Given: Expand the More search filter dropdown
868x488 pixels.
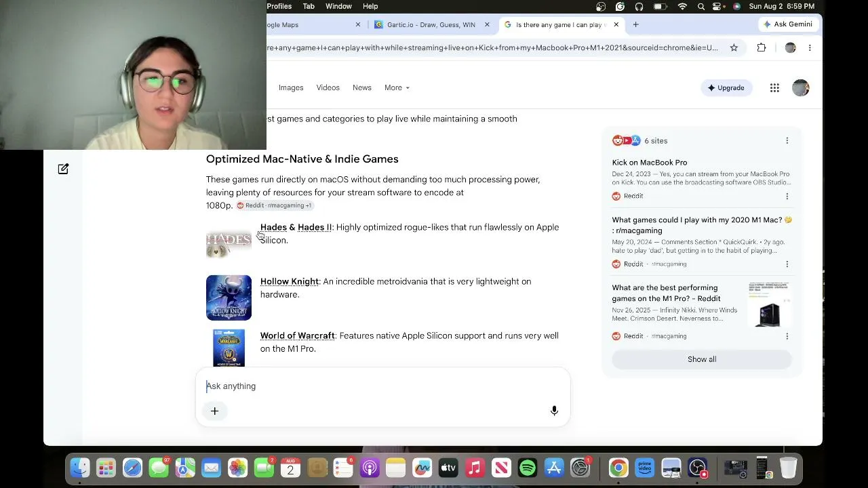Looking at the screenshot, I should click(x=397, y=87).
